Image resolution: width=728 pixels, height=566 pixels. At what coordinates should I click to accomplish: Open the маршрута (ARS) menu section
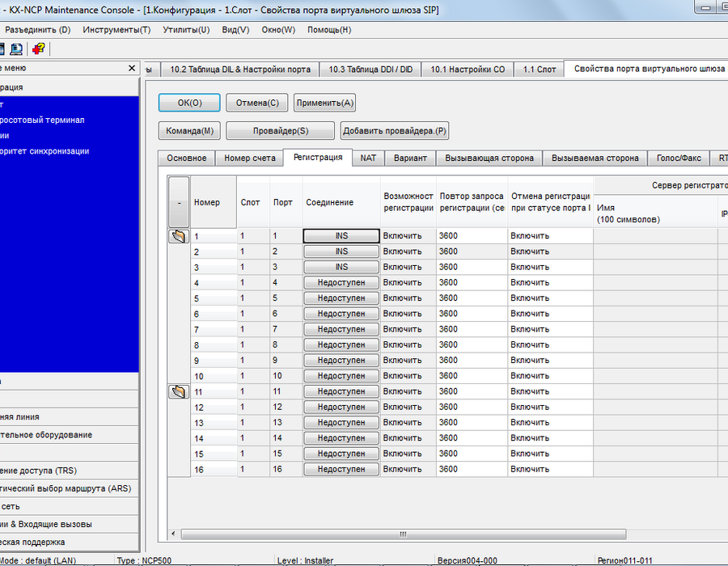pos(68,488)
